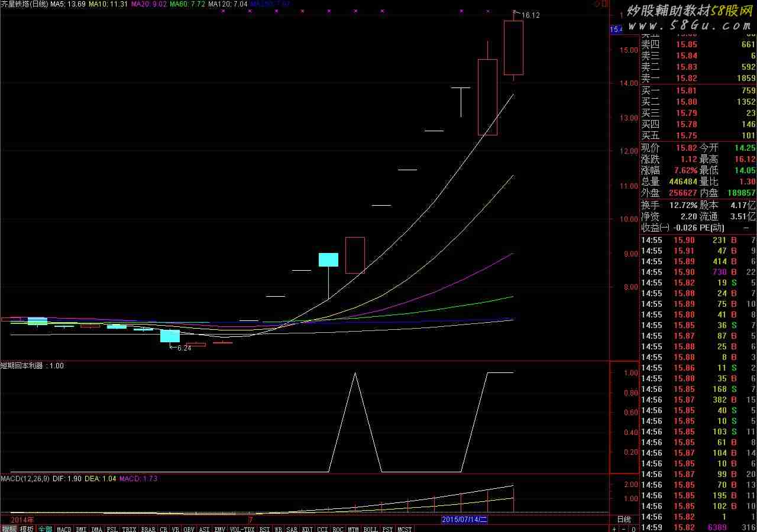Click the reset zoom 0 button

[x=633, y=528]
